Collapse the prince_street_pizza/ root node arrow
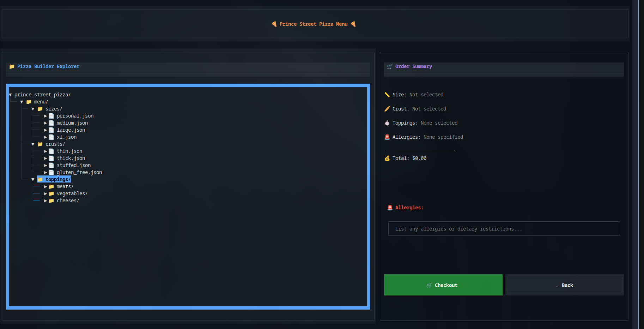Image resolution: width=644 pixels, height=329 pixels. [11, 95]
